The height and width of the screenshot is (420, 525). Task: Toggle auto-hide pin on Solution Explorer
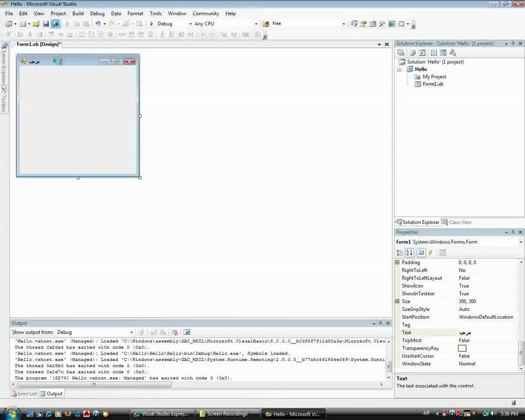513,44
